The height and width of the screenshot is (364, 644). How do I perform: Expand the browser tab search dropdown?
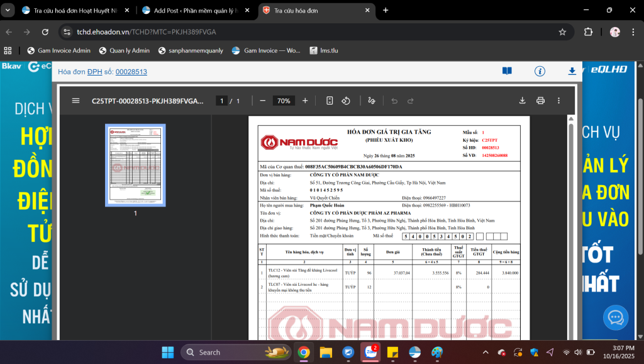click(8, 10)
